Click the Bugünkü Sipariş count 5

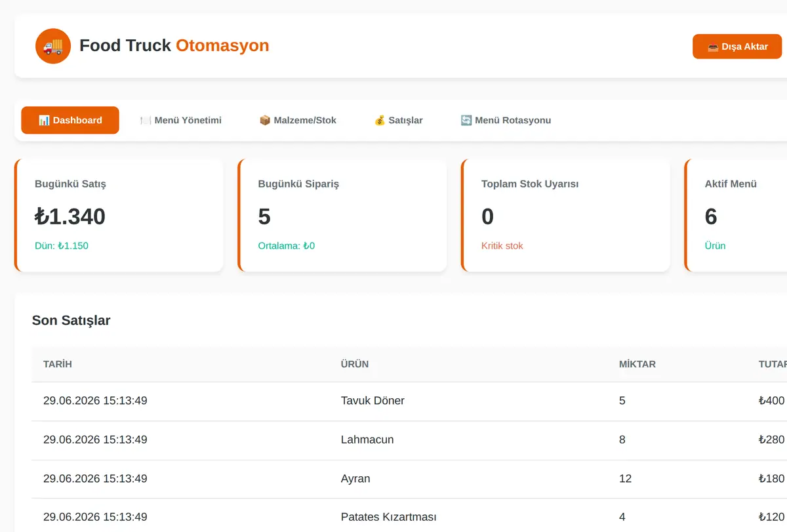point(264,216)
